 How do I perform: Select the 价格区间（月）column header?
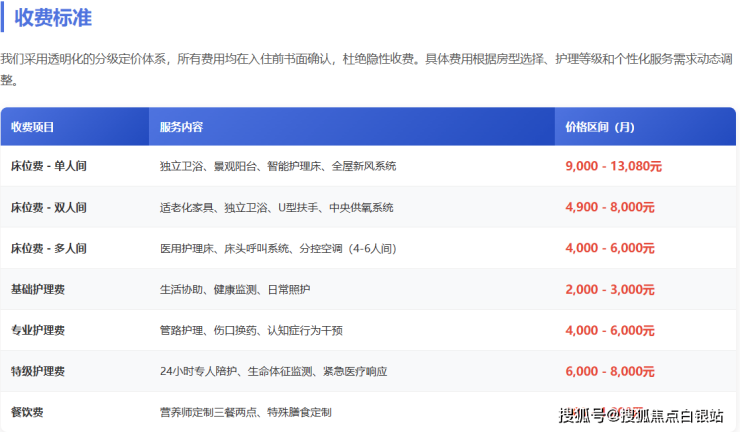[x=599, y=128]
